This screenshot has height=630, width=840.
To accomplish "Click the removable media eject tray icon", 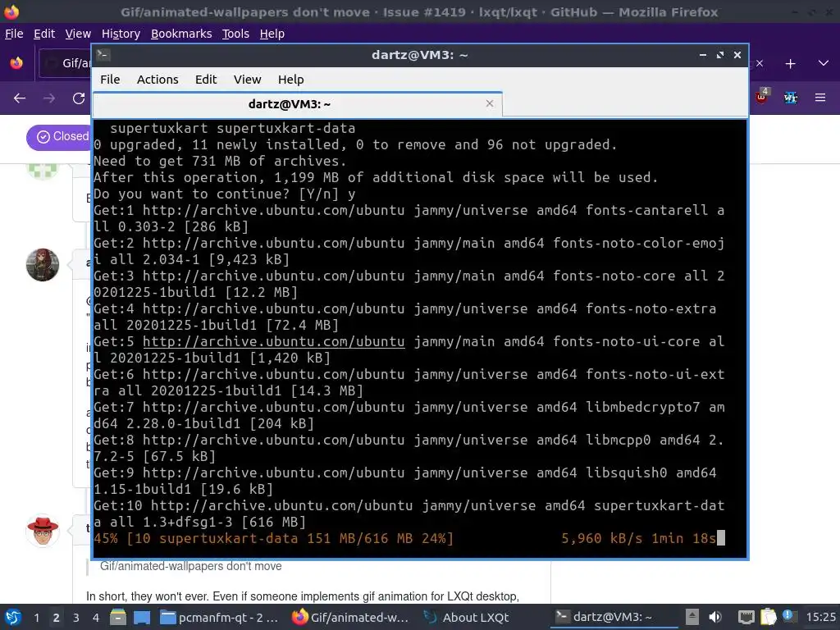I will 692,617.
